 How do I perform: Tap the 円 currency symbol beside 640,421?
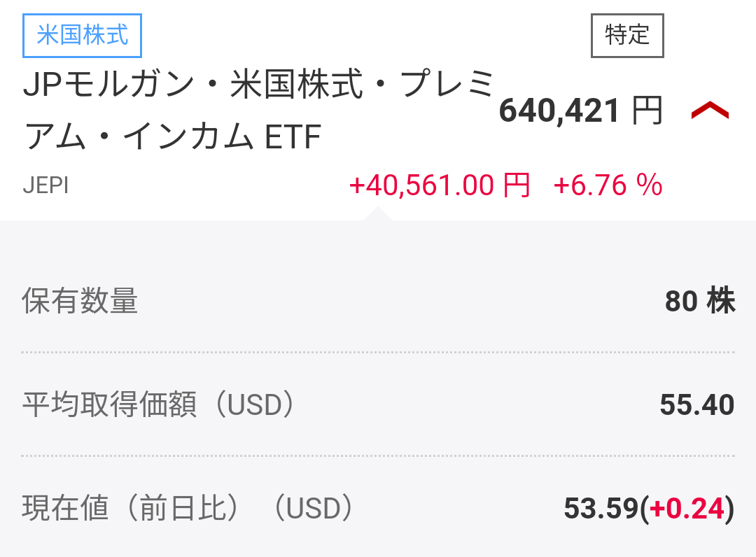pos(647,111)
